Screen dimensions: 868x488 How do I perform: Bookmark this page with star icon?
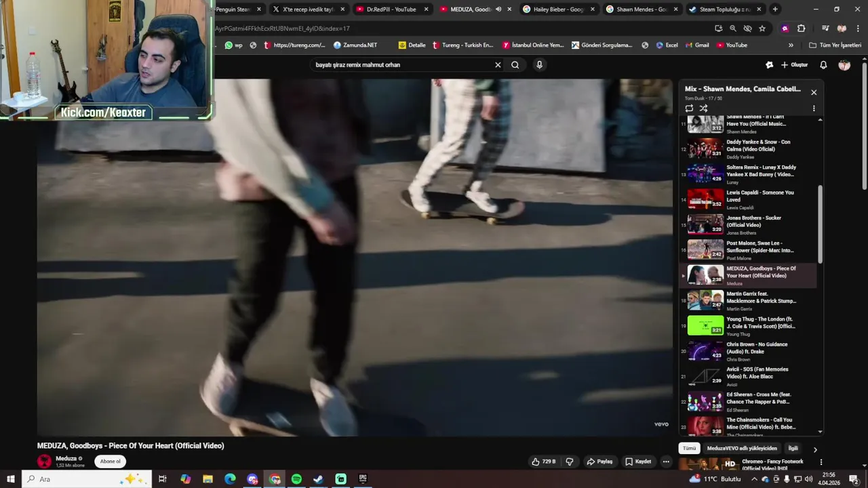[762, 28]
